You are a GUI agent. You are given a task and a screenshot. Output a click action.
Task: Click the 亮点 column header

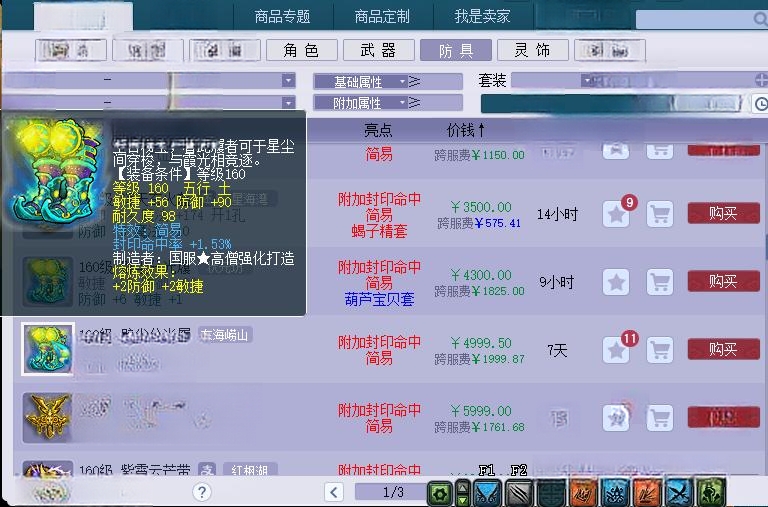pos(379,130)
